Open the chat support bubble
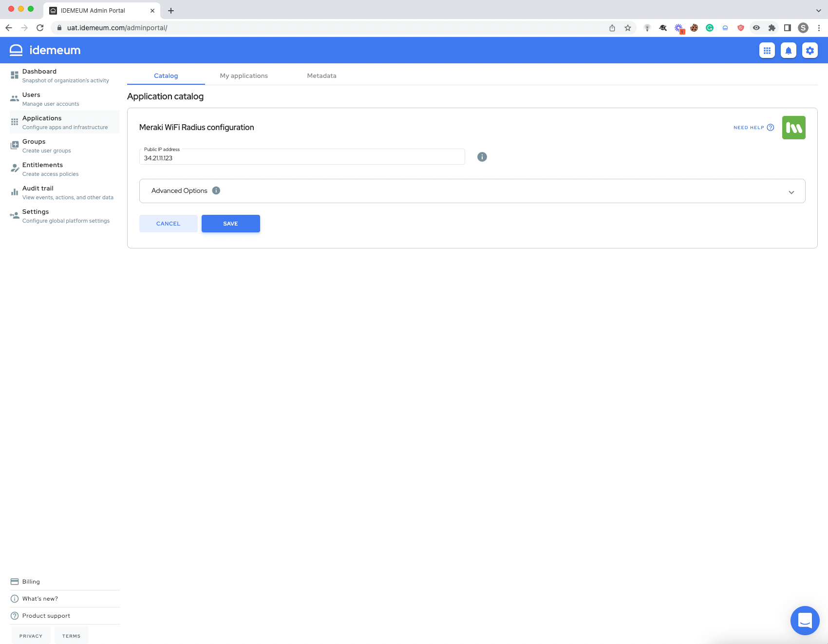Screen dimensions: 828x644 pyautogui.click(x=805, y=621)
